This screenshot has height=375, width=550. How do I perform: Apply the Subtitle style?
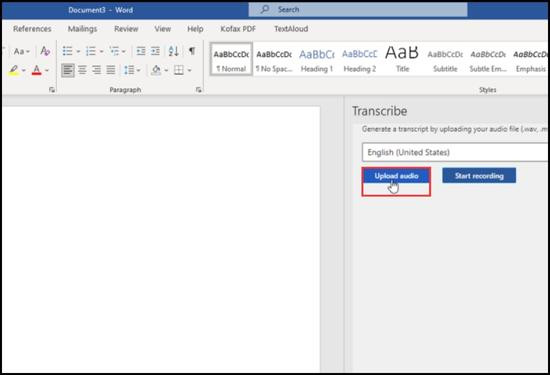[445, 60]
